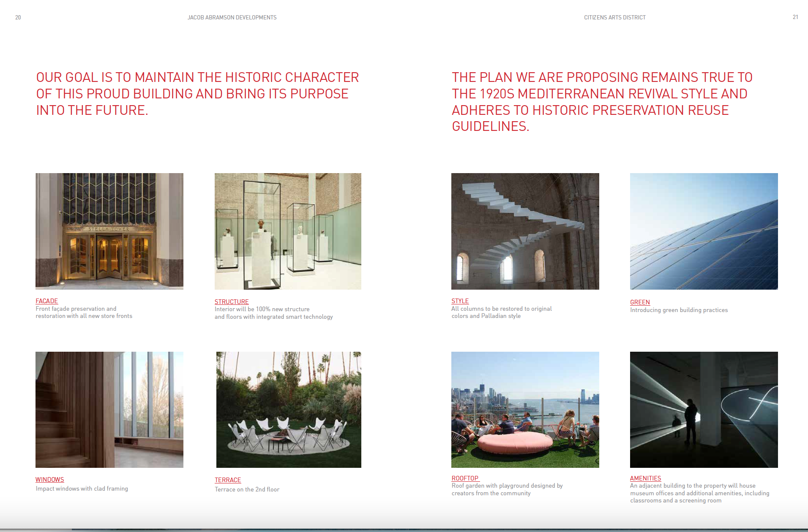808x532 pixels.
Task: Select the white floating staircase photo
Action: point(525,231)
